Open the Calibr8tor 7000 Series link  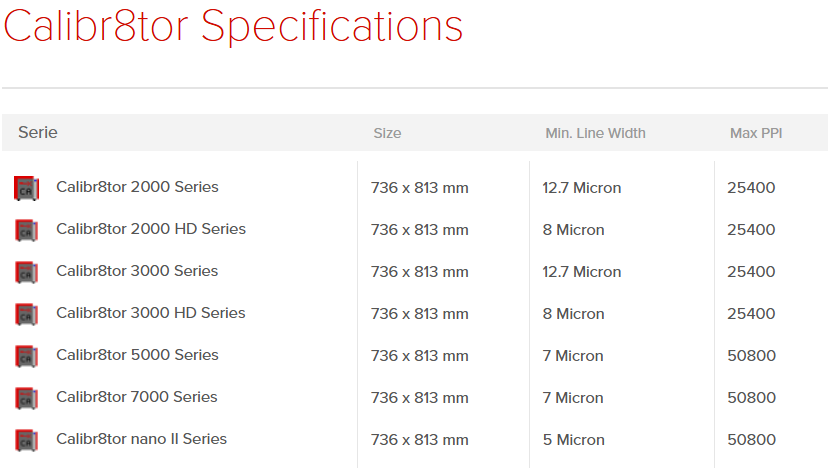pyautogui.click(x=137, y=397)
